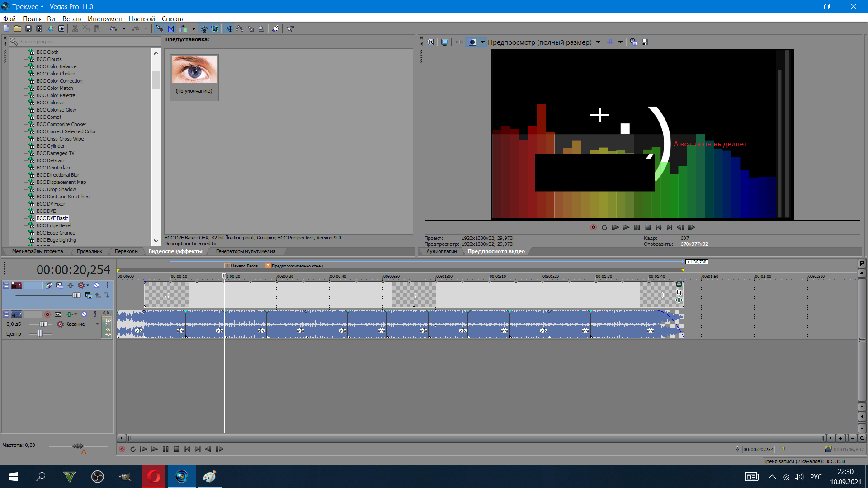Toggle preview on external monitor icon
This screenshot has height=488, width=868.
445,42
